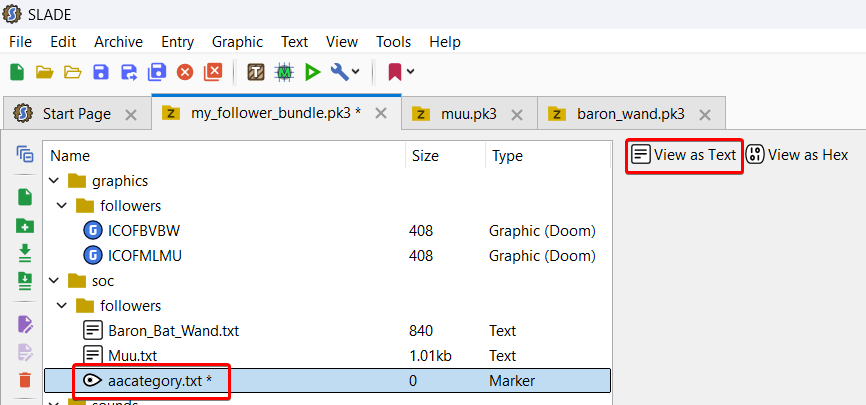Screen dimensions: 866x405
Task: Open the bookmark dropdown arrow
Action: [410, 72]
